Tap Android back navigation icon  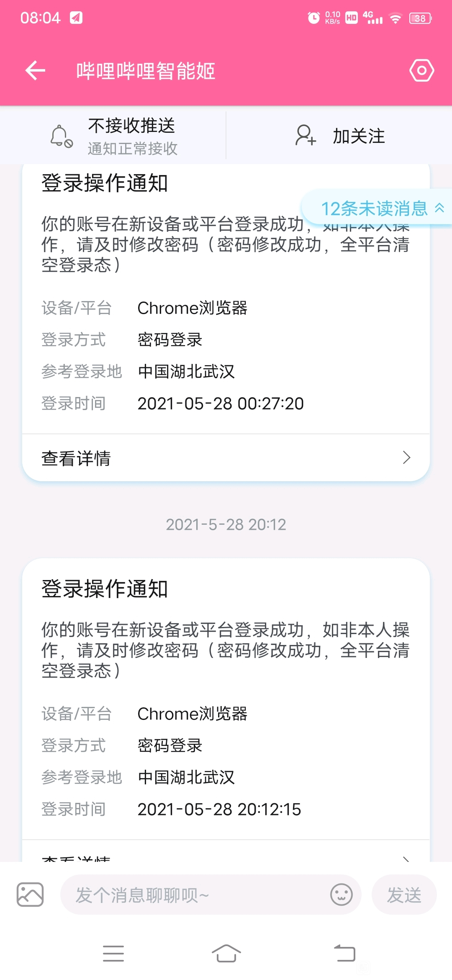(x=344, y=954)
